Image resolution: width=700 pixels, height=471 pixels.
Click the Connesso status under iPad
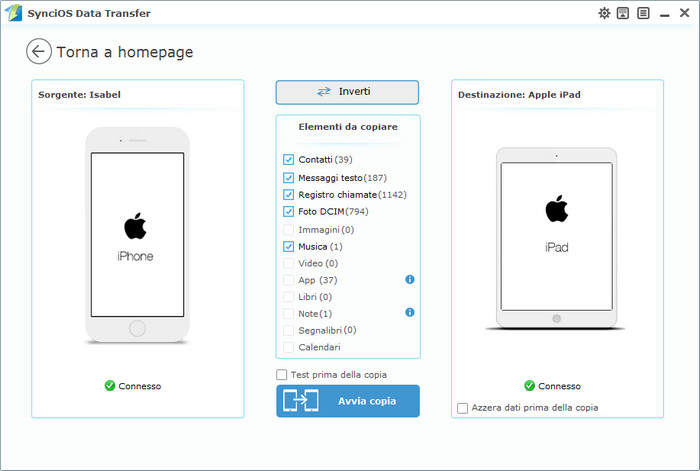pyautogui.click(x=559, y=386)
